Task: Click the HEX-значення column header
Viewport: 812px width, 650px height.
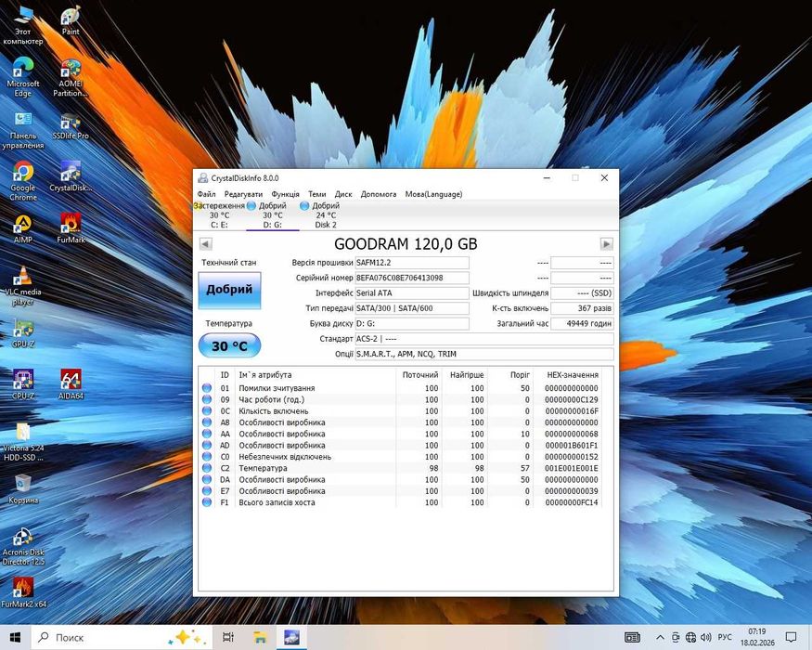Action: pyautogui.click(x=573, y=375)
